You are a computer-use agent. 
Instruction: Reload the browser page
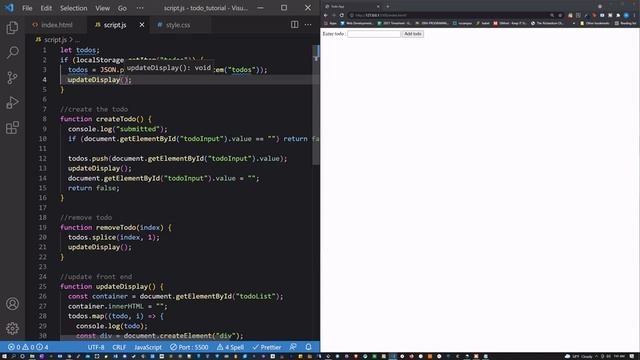(x=342, y=15)
